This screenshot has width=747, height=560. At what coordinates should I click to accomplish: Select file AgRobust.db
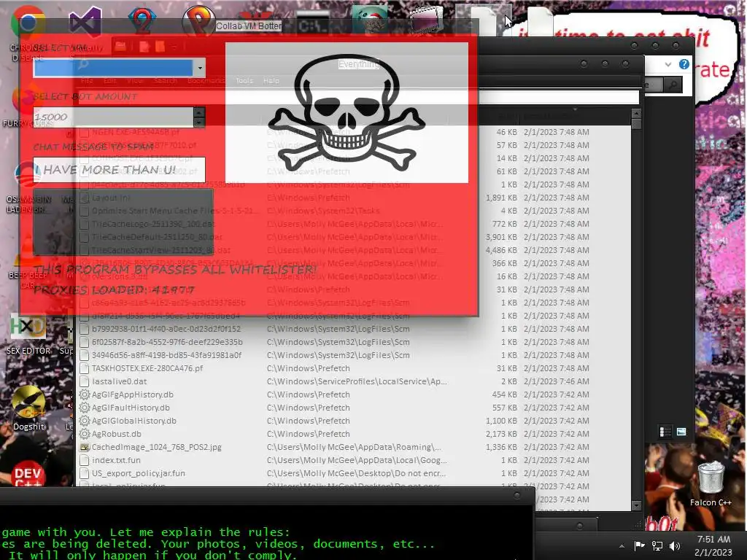(116, 434)
